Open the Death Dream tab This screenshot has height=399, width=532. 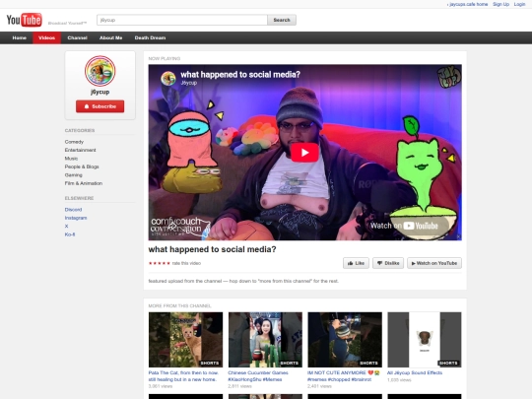point(150,37)
